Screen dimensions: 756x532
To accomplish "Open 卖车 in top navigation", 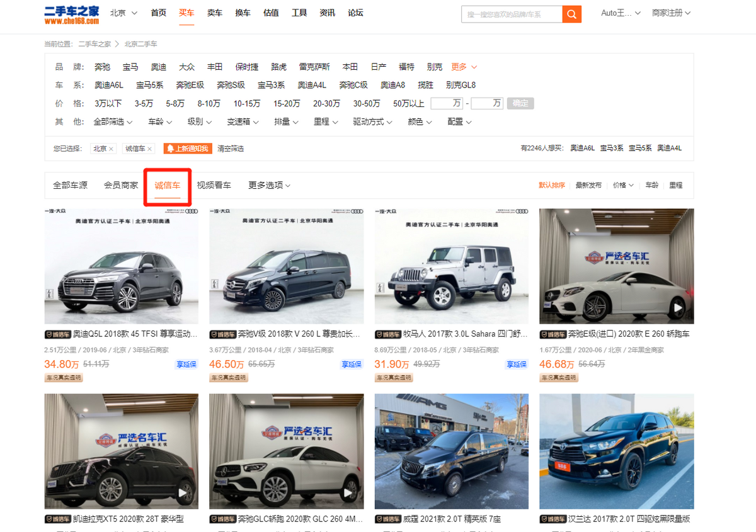I will click(x=215, y=13).
